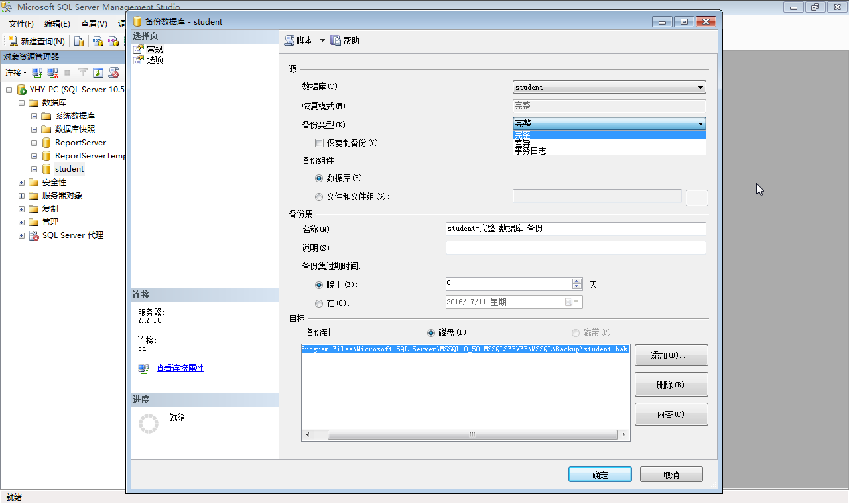Click the 删除(R) button

point(671,385)
